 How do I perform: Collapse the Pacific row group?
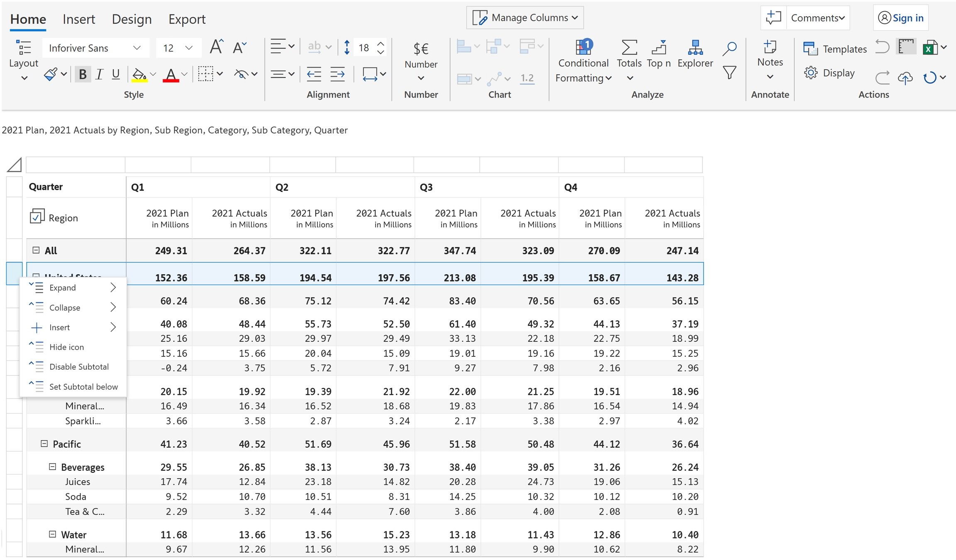coord(44,444)
